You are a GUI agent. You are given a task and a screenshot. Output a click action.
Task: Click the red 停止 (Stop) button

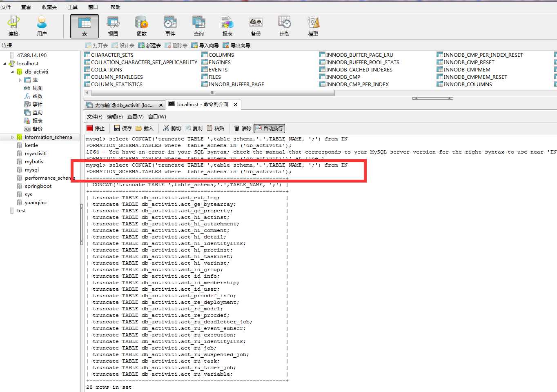[x=96, y=128]
